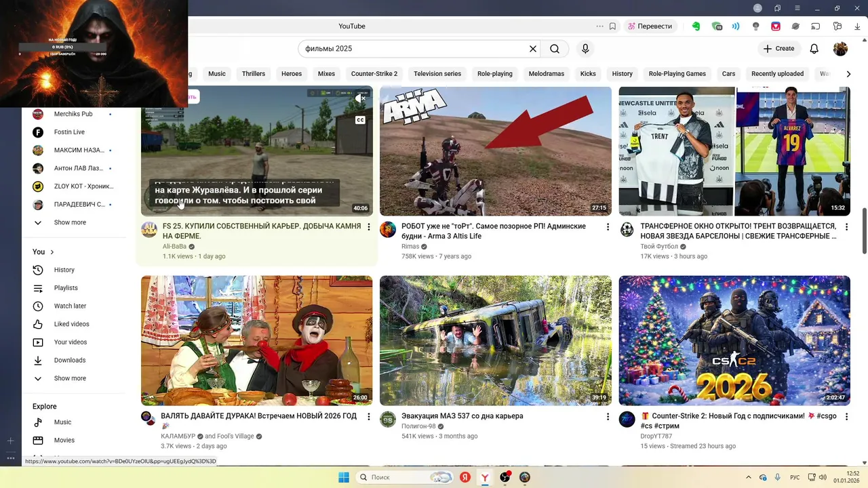Screen dimensions: 868x488
Task: Toggle closed captions on FS 25 preview
Action: tap(360, 120)
